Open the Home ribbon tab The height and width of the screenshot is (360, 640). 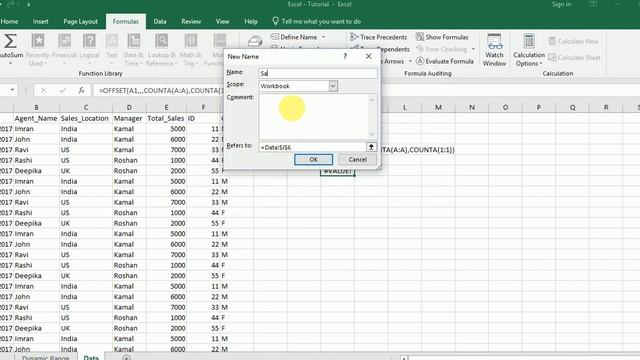(9, 22)
